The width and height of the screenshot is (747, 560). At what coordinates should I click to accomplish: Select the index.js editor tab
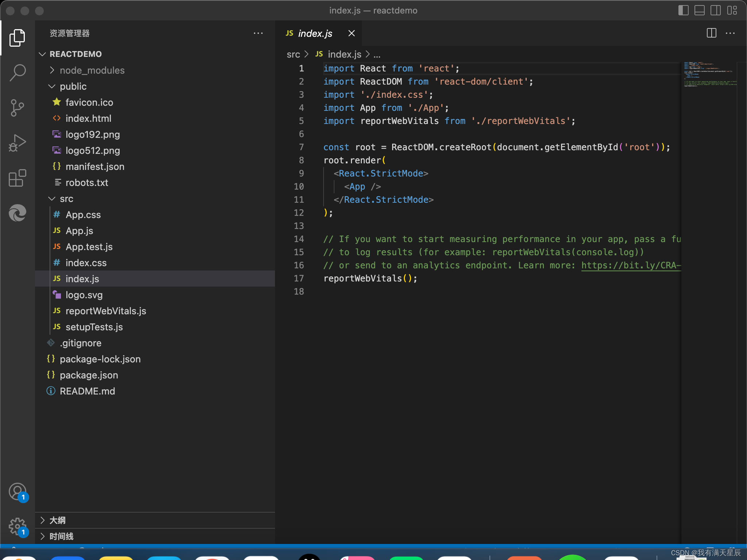point(315,34)
